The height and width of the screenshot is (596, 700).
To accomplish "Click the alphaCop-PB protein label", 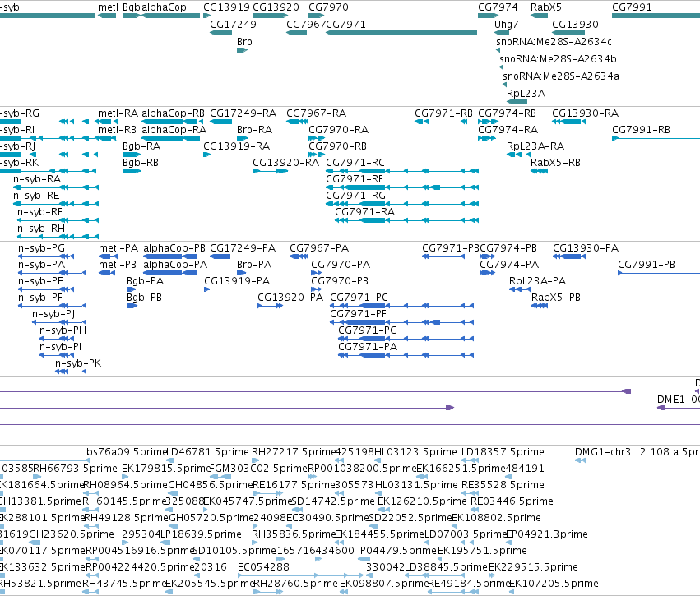I will pyautogui.click(x=174, y=248).
